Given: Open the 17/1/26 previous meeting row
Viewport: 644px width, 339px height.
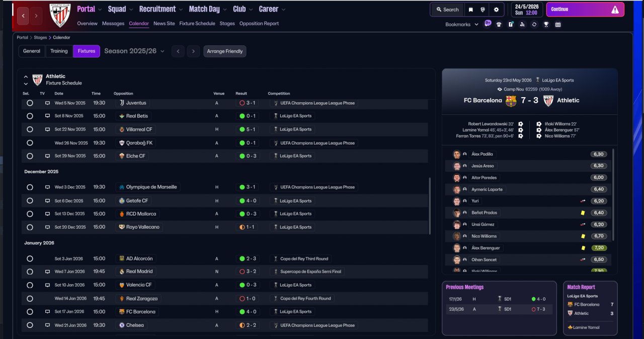Looking at the screenshot, I should pyautogui.click(x=499, y=299).
